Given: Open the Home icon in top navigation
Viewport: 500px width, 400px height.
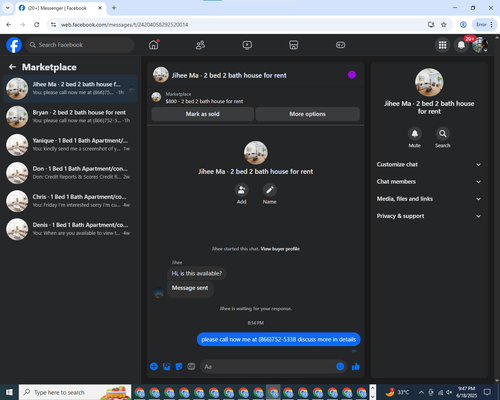Looking at the screenshot, I should pyautogui.click(x=154, y=45).
